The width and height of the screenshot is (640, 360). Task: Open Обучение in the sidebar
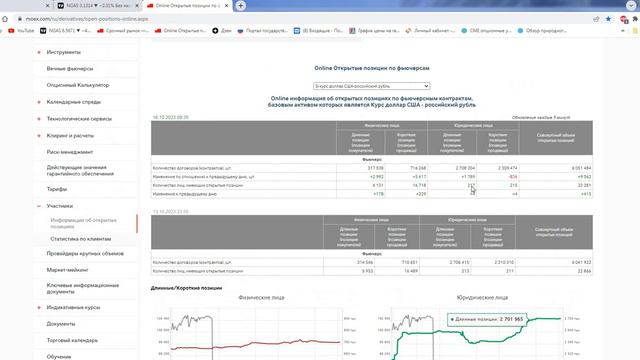click(59, 356)
